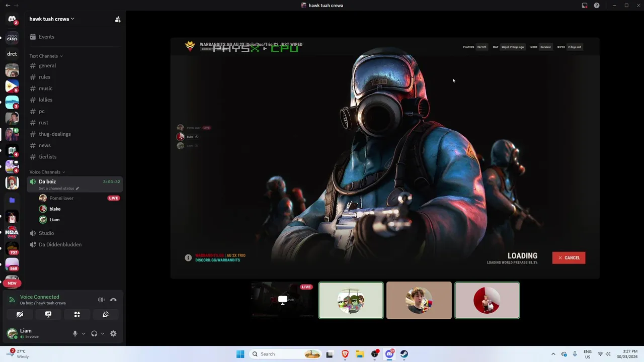Screen dimensions: 644x362
Task: Share your screen in voice panel
Action: [48, 314]
